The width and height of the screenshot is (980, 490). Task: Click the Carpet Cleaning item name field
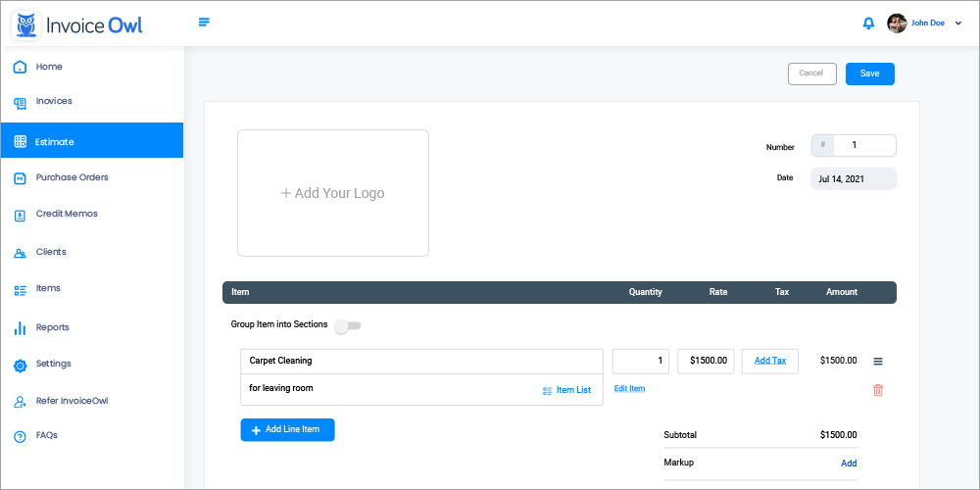click(421, 362)
